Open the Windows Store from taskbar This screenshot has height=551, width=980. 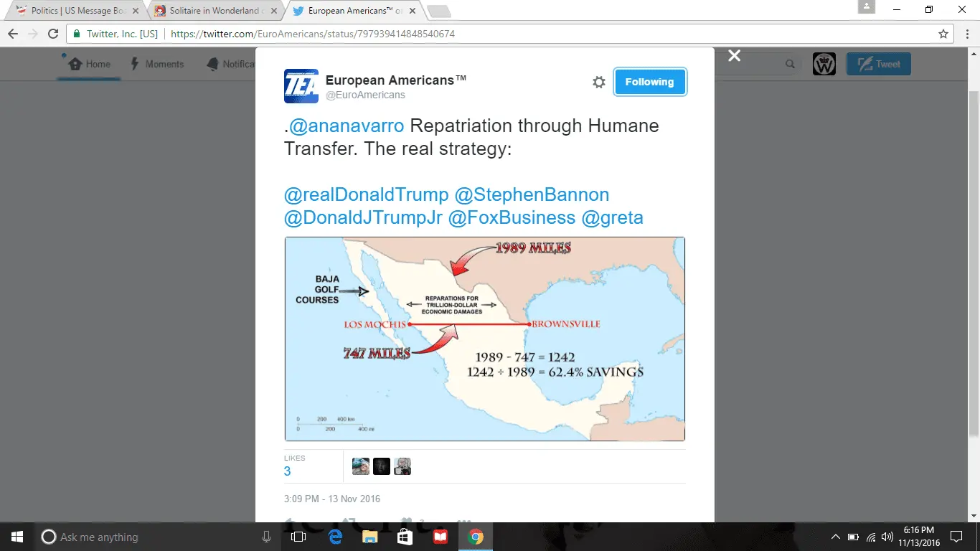pyautogui.click(x=405, y=537)
